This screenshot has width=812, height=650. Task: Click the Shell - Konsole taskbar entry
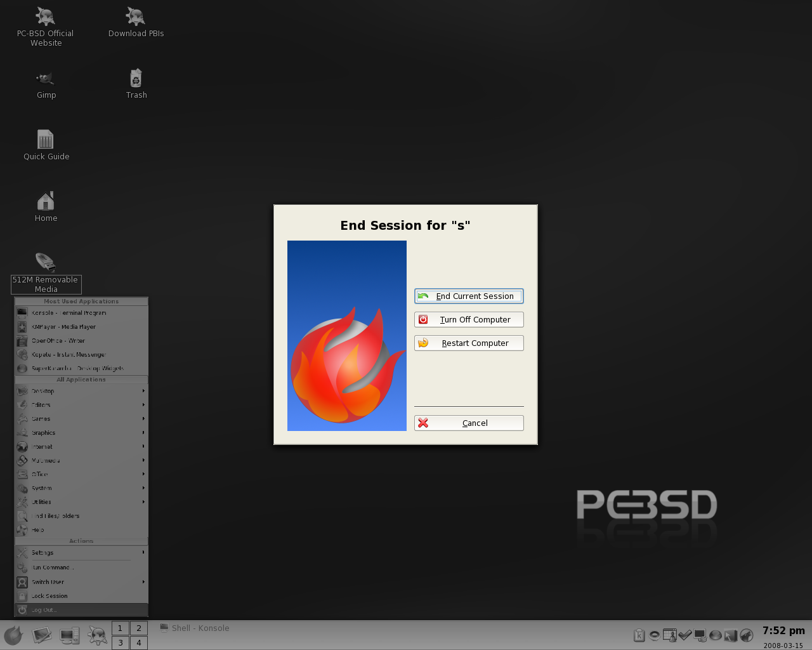[x=195, y=628]
